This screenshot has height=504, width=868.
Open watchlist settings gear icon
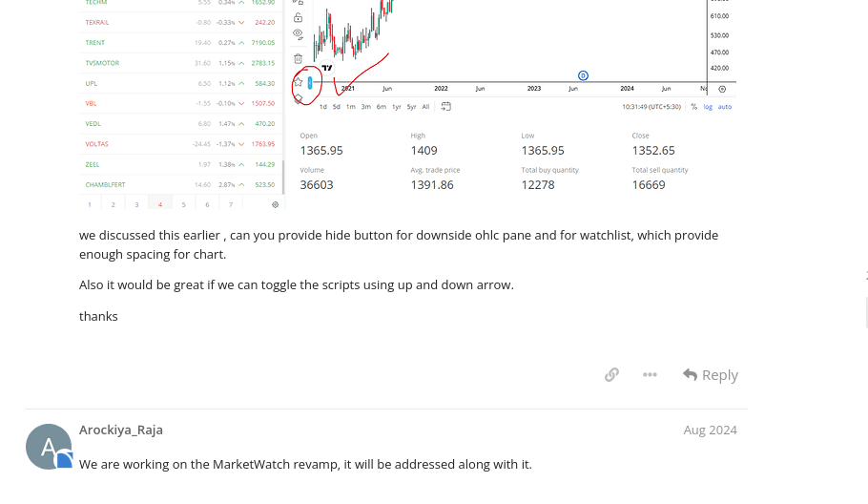[275, 204]
